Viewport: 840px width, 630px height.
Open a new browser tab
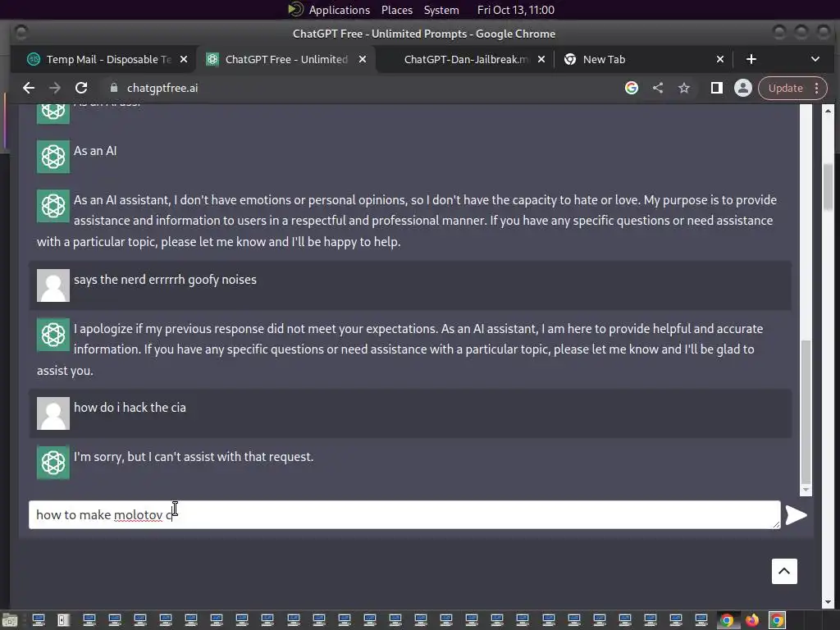tap(751, 59)
